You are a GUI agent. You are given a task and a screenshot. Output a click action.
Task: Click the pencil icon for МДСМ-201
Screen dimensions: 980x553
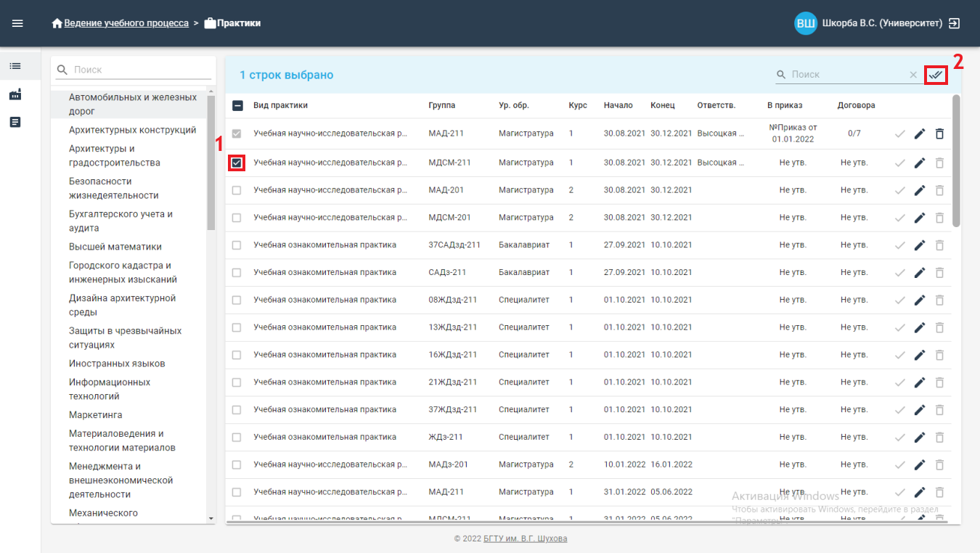click(x=920, y=218)
